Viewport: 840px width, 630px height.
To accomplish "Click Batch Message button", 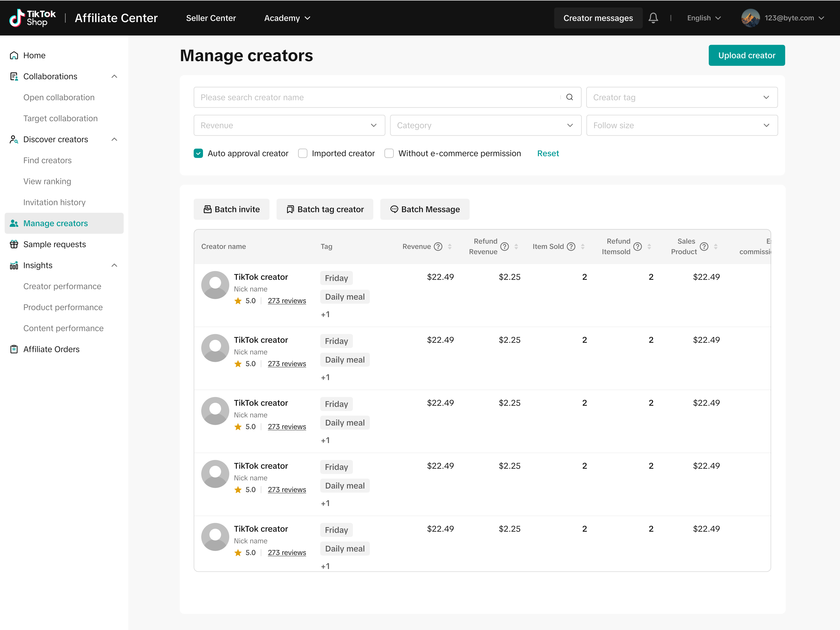I will [x=425, y=209].
